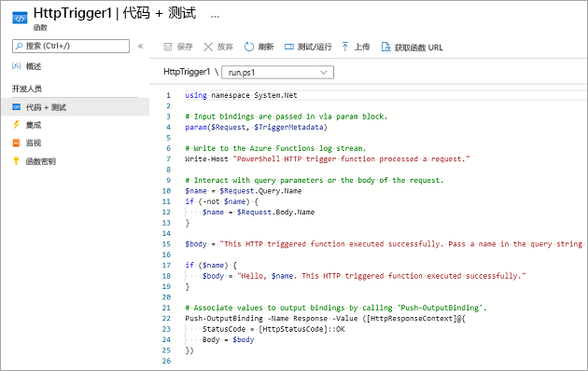Click the Test/Run panel icon
This screenshot has height=371, width=588.
(x=289, y=47)
